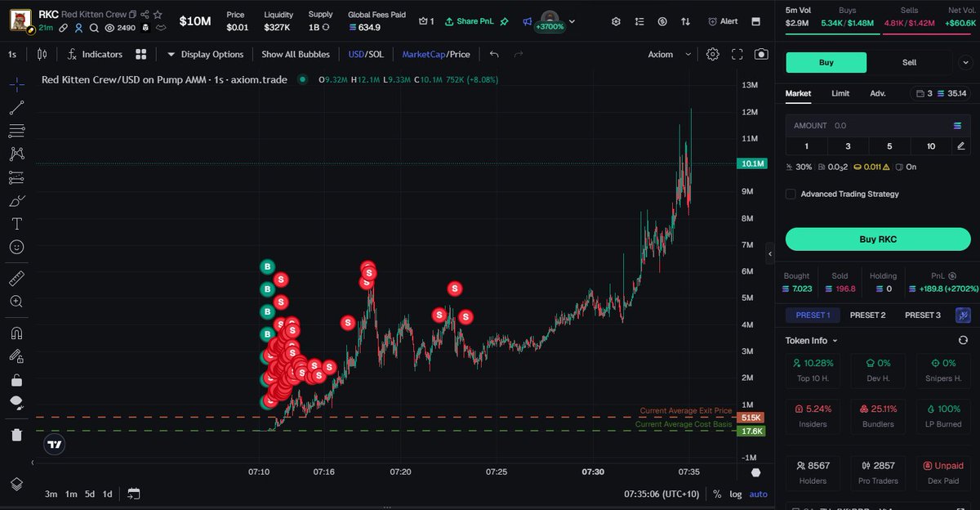Open the go-to-date calendar icon
Image resolution: width=980 pixels, height=510 pixels.
pyautogui.click(x=134, y=494)
